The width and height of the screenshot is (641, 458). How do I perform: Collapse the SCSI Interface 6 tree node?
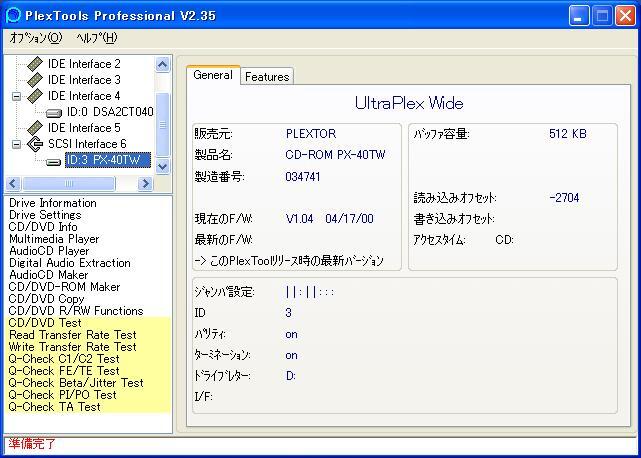click(x=16, y=144)
